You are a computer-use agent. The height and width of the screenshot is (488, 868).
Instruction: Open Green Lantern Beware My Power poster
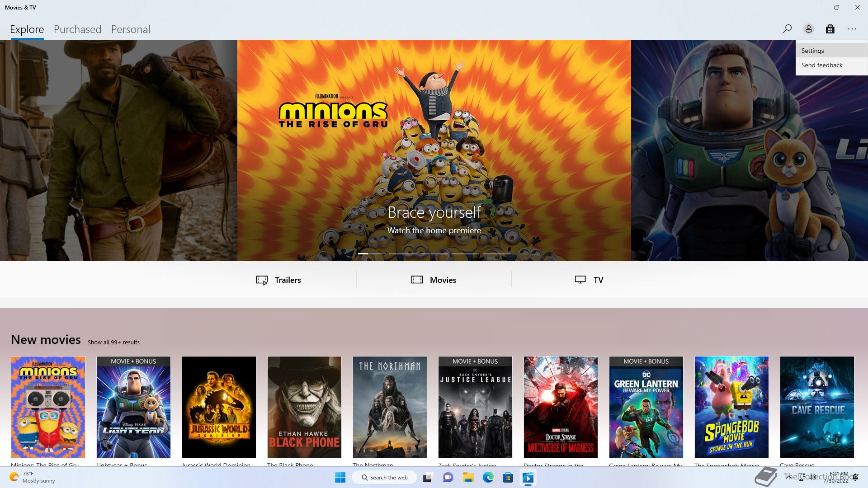tap(646, 407)
